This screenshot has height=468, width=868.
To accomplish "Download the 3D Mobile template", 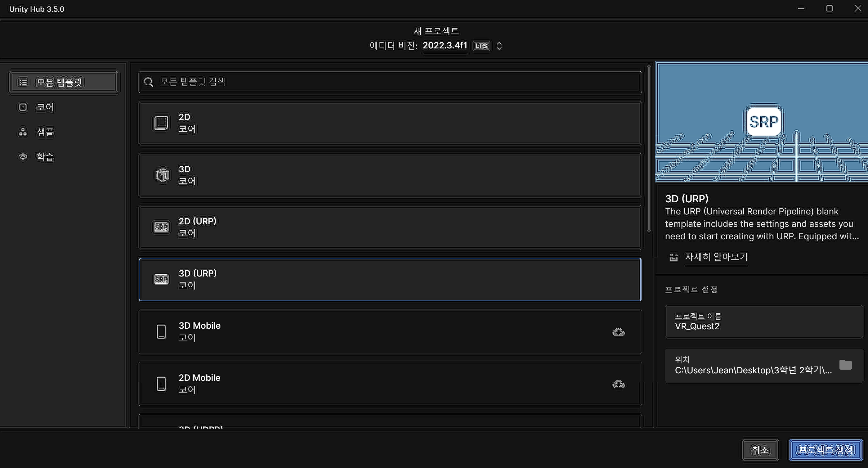I will (x=618, y=332).
